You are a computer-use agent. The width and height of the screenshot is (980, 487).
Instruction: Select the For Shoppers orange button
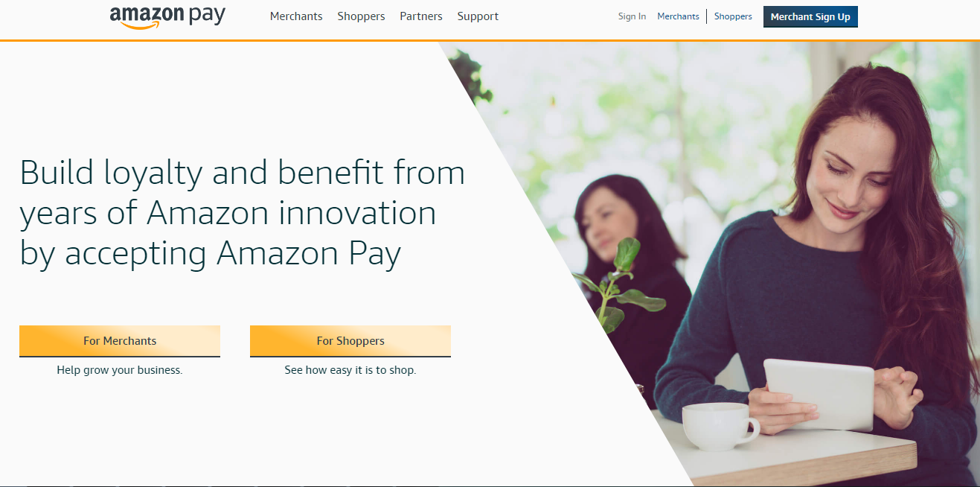pyautogui.click(x=350, y=341)
